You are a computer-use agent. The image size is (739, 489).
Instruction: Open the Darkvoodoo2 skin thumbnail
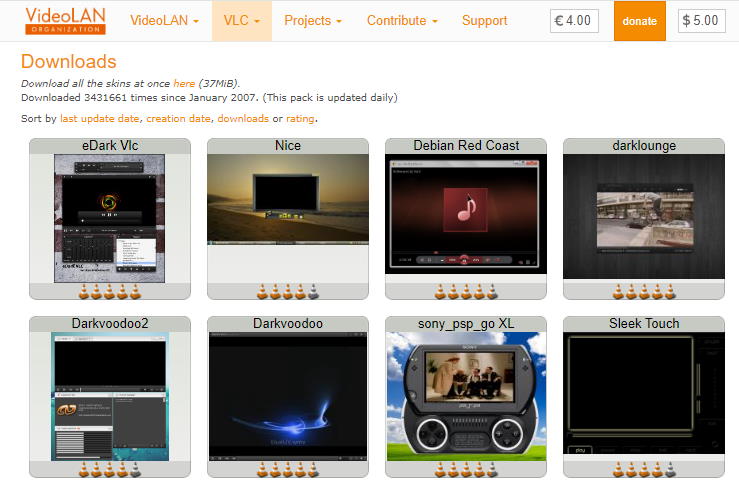click(x=109, y=397)
